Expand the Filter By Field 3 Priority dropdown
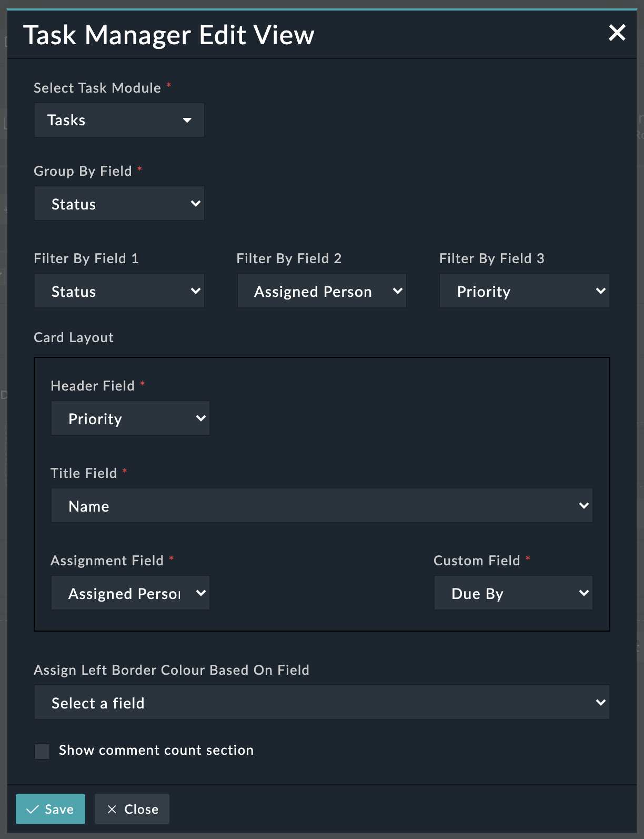Image resolution: width=644 pixels, height=839 pixels. [524, 291]
